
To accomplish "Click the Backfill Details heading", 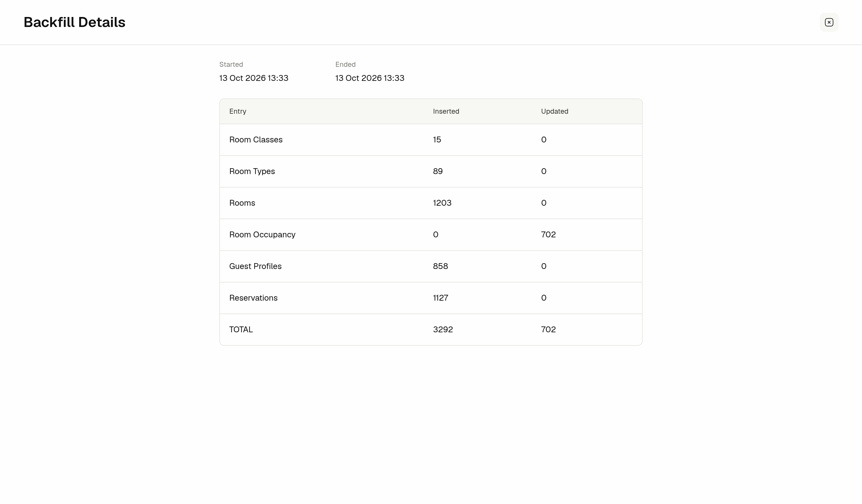I will 74,22.
